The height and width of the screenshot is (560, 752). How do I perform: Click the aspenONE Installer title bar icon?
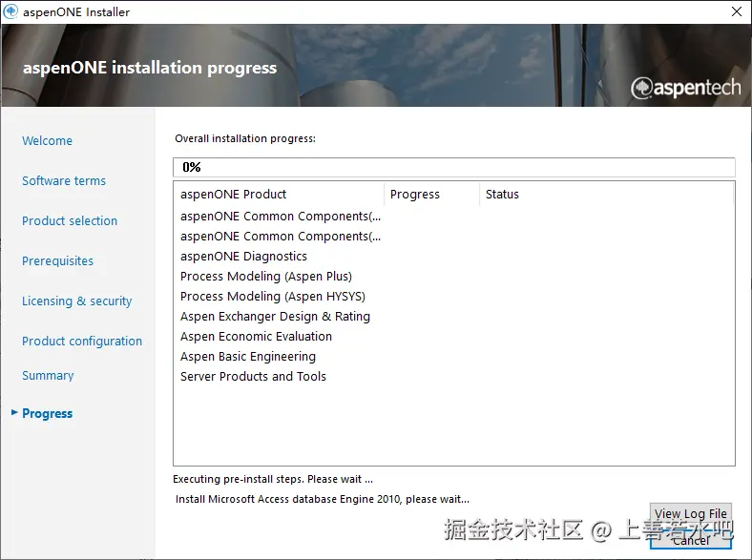click(10, 11)
